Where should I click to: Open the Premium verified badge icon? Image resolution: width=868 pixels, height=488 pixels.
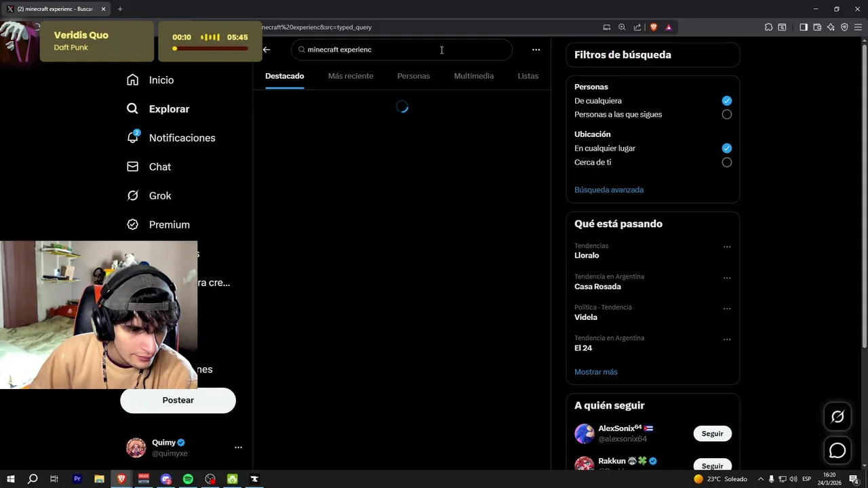(132, 224)
